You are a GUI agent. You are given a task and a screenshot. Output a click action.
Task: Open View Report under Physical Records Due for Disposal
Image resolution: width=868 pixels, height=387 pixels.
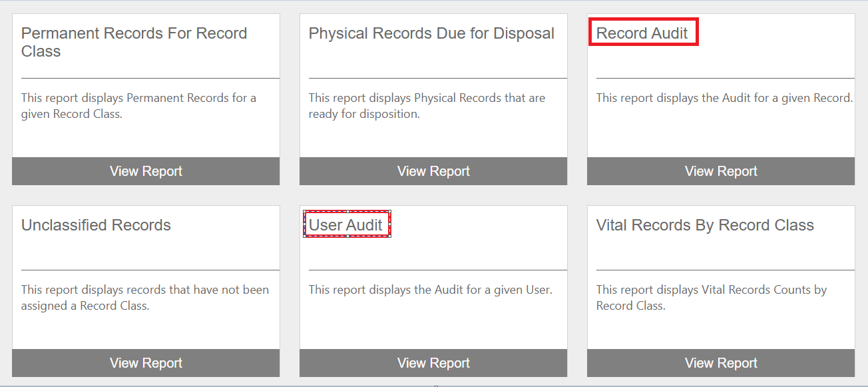433,171
